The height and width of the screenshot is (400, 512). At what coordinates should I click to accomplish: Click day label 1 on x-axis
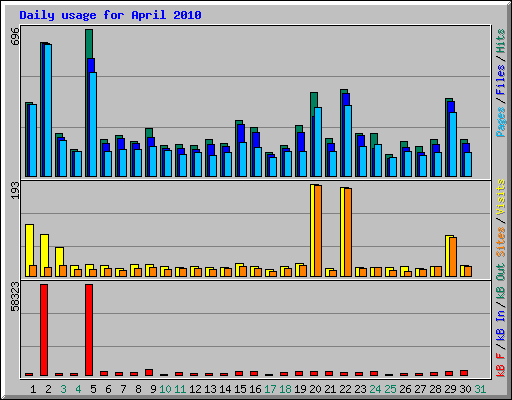click(33, 389)
